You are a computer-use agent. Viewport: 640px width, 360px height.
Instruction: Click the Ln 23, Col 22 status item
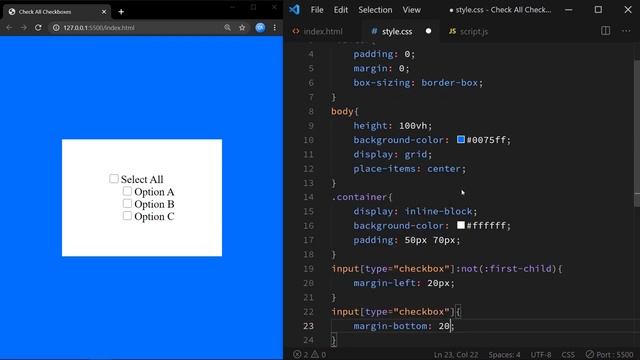pos(456,355)
